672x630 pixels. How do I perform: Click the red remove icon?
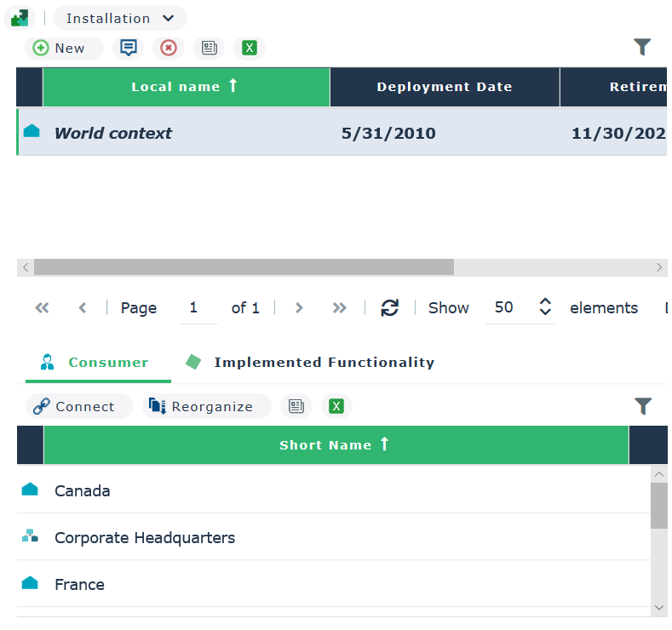tap(169, 48)
